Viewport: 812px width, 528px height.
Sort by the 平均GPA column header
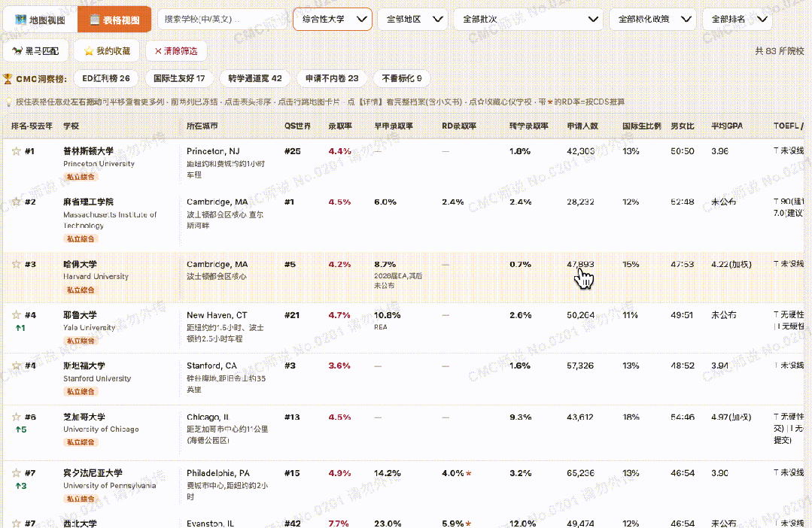coord(727,126)
